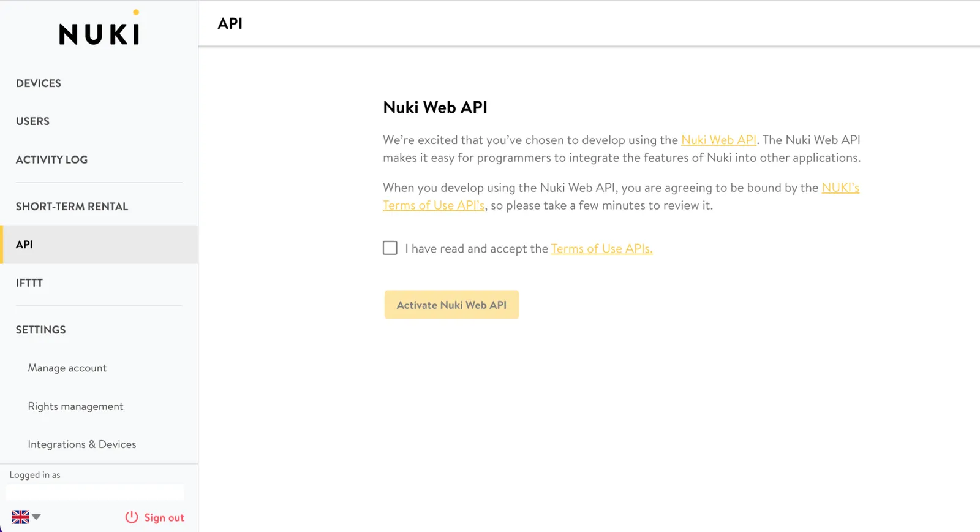The width and height of the screenshot is (980, 532).
Task: Click the API page title in header
Action: [230, 23]
